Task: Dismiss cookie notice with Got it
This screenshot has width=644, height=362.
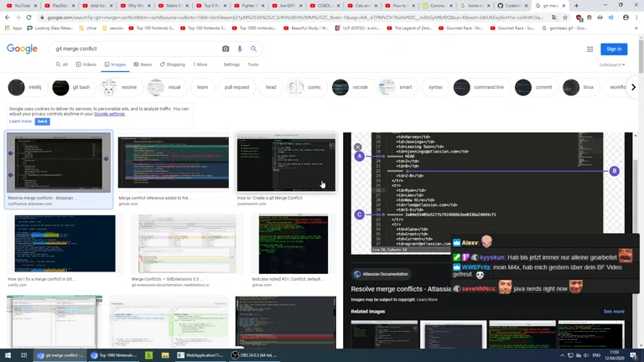Action: tap(42, 122)
